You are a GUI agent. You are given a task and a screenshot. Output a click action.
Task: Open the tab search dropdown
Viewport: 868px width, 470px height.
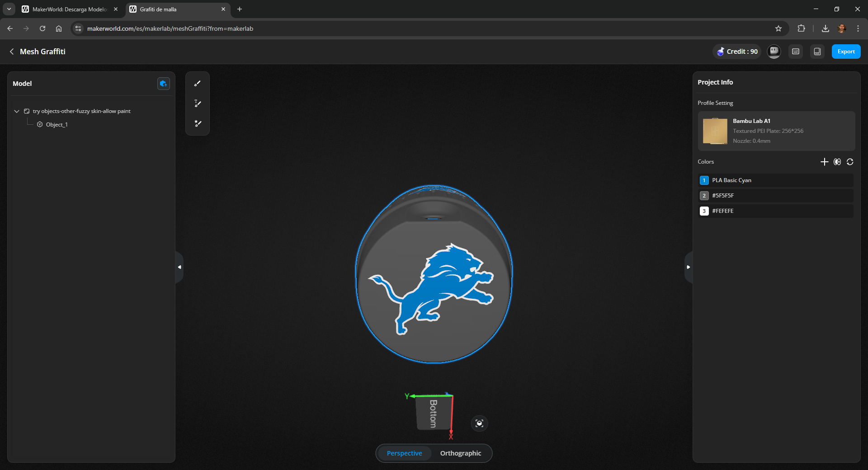(9, 9)
